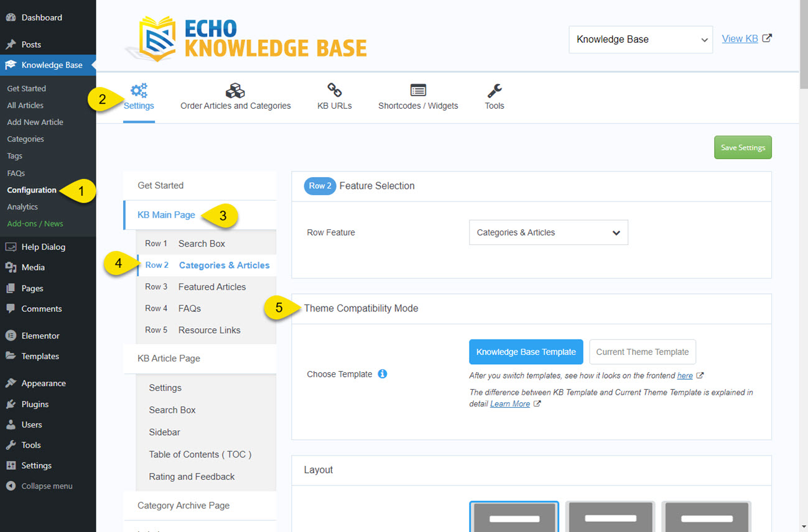Open the Knowledge Base selector dropdown
808x532 pixels.
coord(641,39)
